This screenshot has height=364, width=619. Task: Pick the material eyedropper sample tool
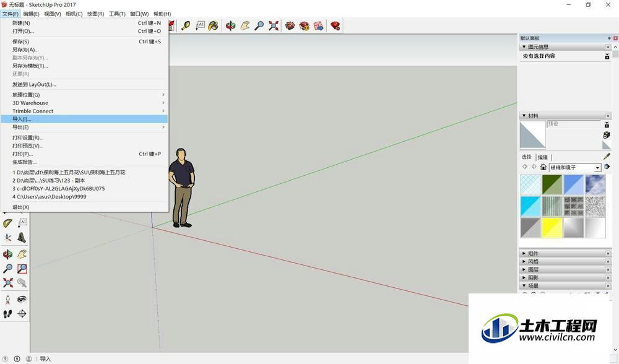[607, 157]
